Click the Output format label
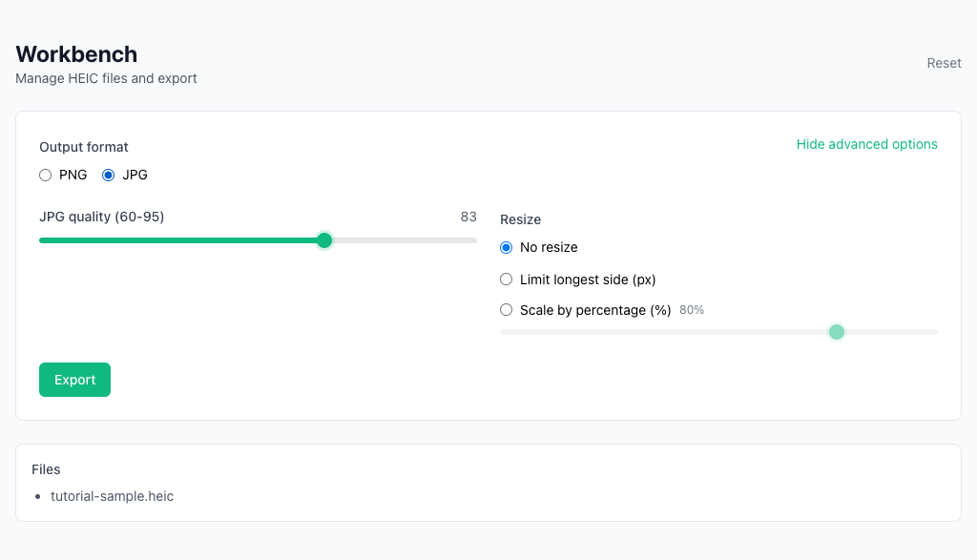The width and height of the screenshot is (977, 560). pyautogui.click(x=84, y=148)
